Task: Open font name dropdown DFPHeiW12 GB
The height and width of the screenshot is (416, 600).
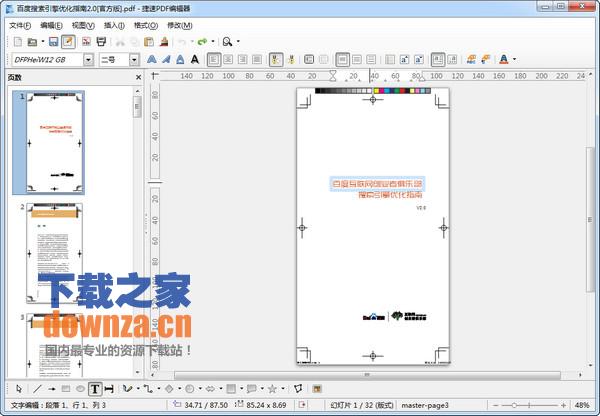Action: click(x=88, y=60)
